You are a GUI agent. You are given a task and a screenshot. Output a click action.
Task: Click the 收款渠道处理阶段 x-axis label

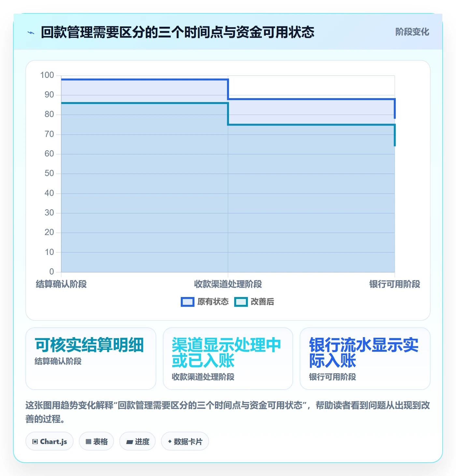(x=228, y=284)
